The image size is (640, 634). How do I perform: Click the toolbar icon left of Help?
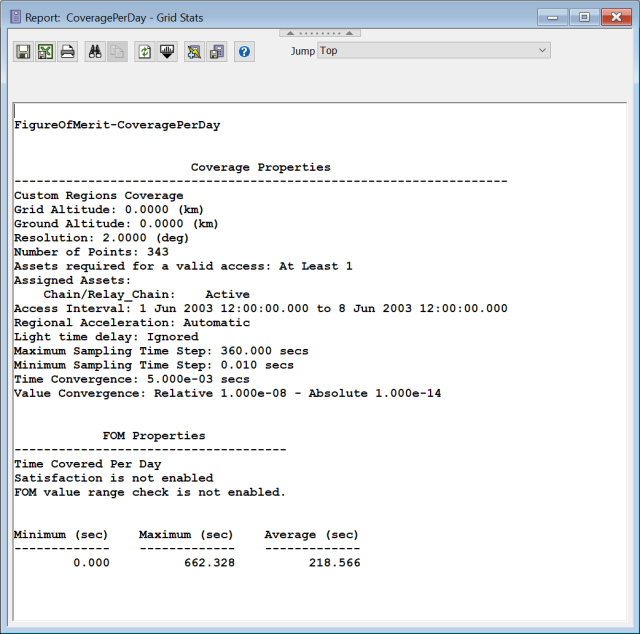tap(216, 52)
